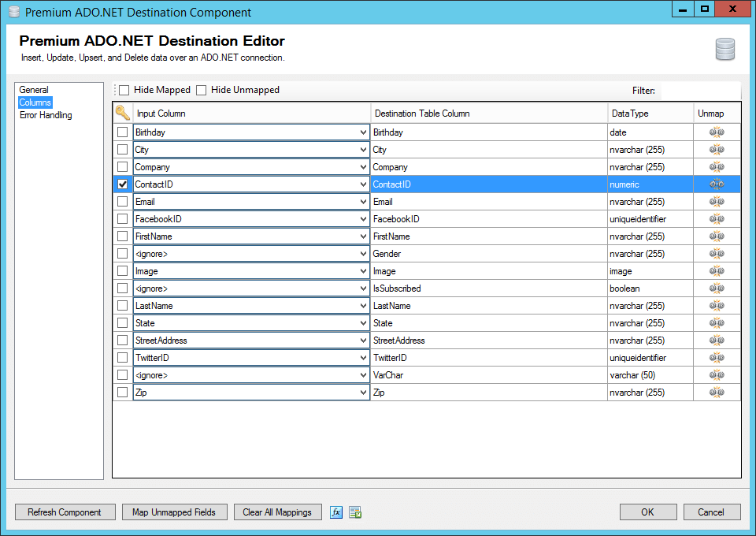Viewport: 756px width, 536px height.
Task: Check key checkbox for Email row
Action: (123, 202)
